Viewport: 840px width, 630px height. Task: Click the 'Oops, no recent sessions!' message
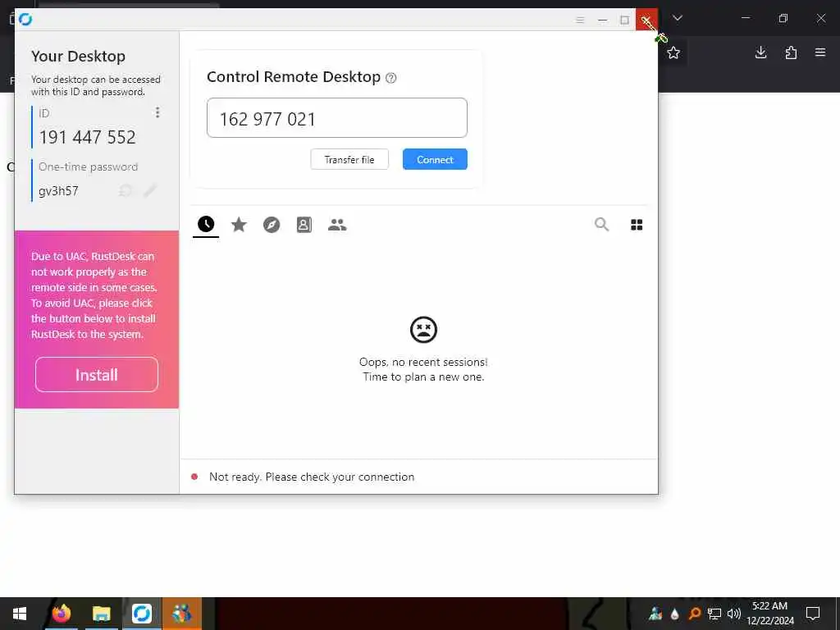(423, 362)
